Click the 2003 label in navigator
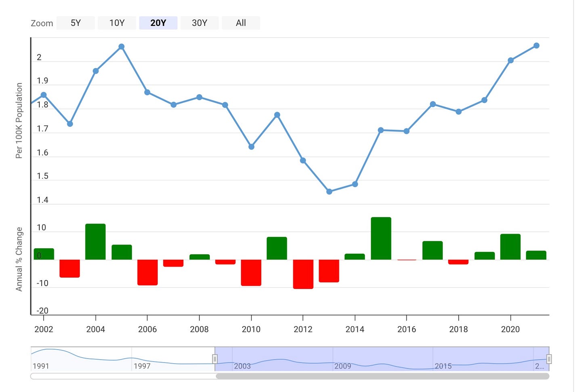The height and width of the screenshot is (392, 588). [242, 366]
